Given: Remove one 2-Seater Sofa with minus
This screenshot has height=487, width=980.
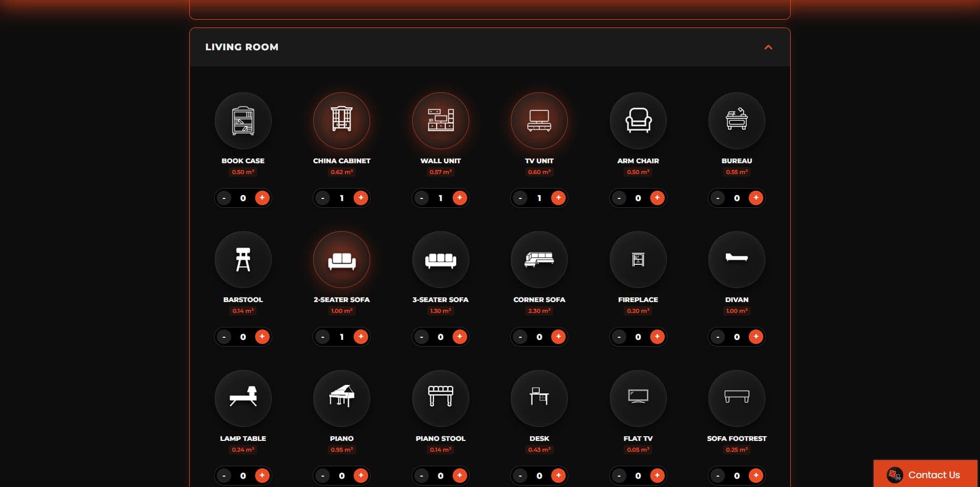Looking at the screenshot, I should [x=323, y=337].
